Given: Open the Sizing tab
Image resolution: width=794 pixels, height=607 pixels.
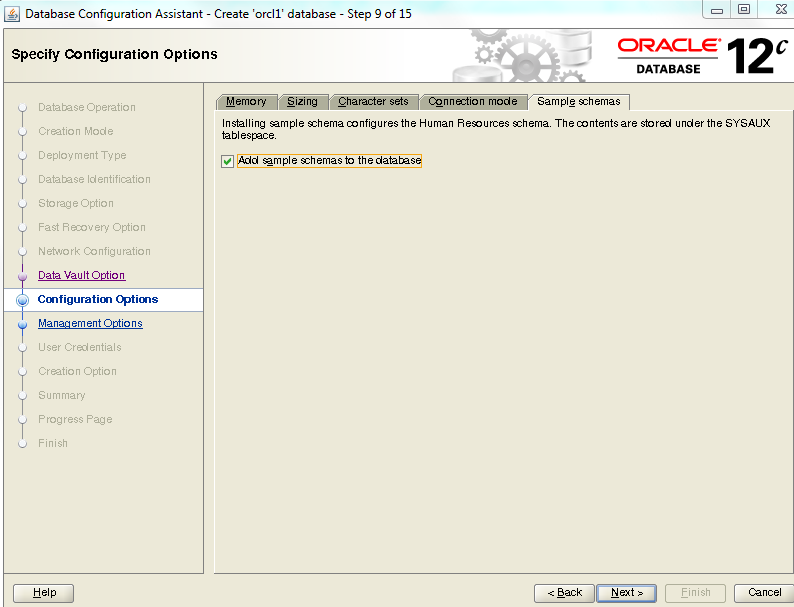Looking at the screenshot, I should (302, 101).
